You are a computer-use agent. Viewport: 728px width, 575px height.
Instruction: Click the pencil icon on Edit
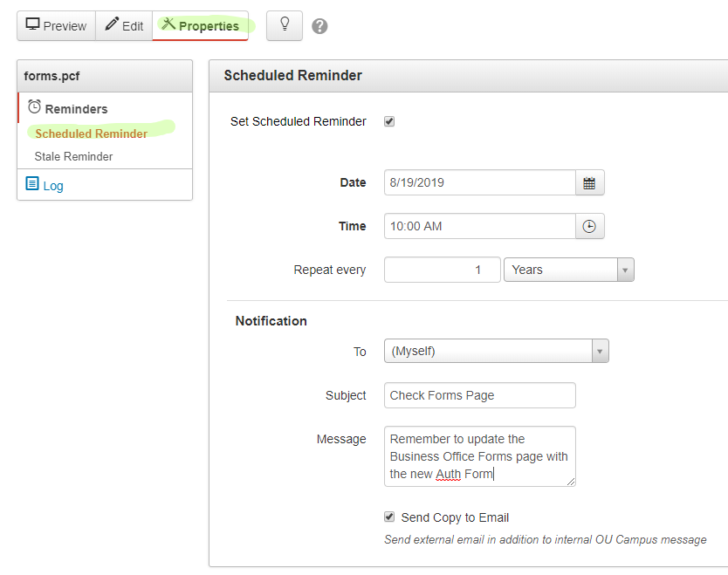click(x=112, y=25)
